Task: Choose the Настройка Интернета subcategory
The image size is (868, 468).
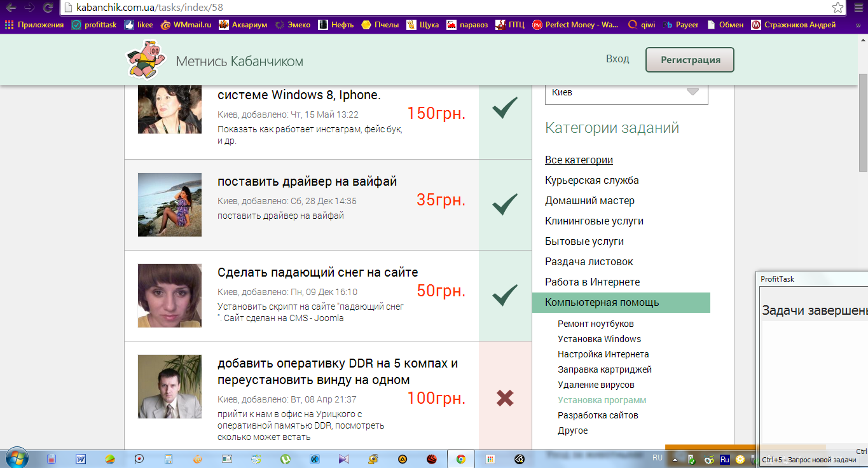Action: [603, 354]
